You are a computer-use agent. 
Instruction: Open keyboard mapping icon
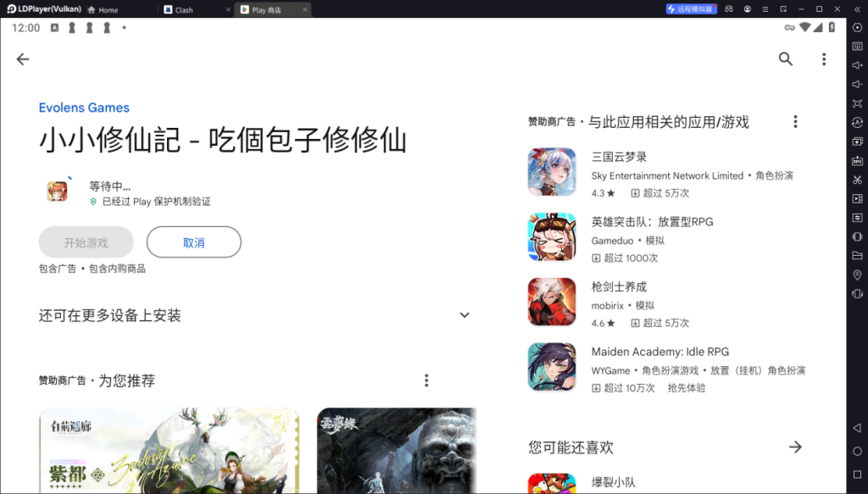pos(858,46)
